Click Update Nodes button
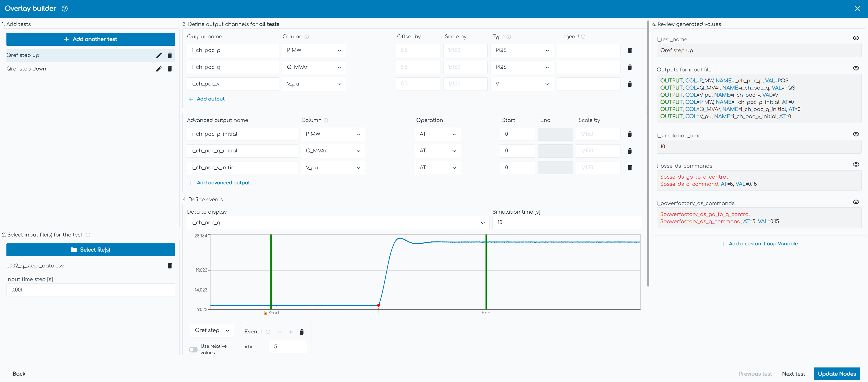Screen dimensions: 868x382 [837, 374]
